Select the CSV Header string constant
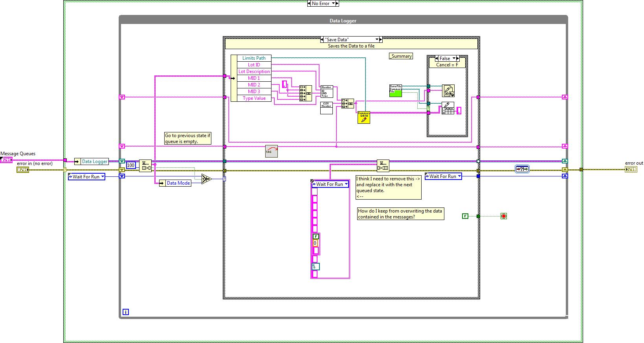Viewport: 644px width, 343px height. [x=327, y=108]
